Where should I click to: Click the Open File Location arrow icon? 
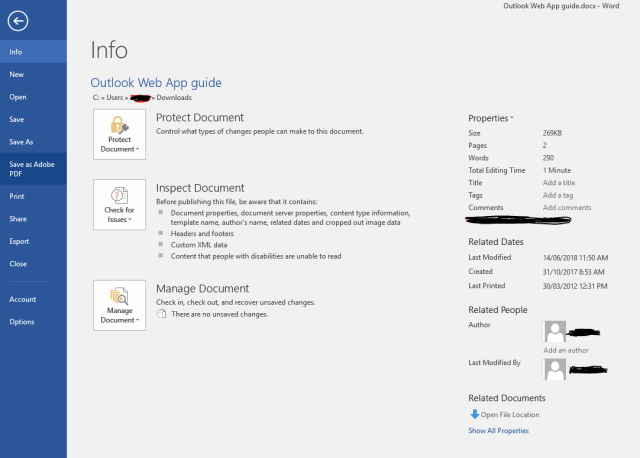pos(474,414)
